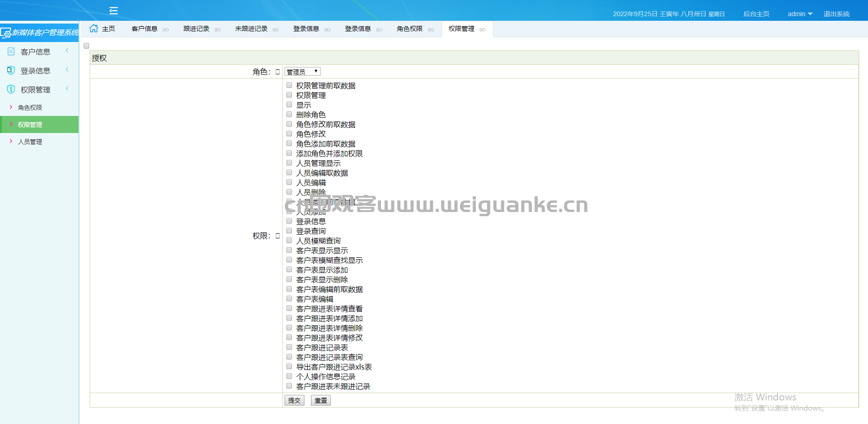Click the 提交 button
The image size is (868, 424).
click(x=294, y=400)
